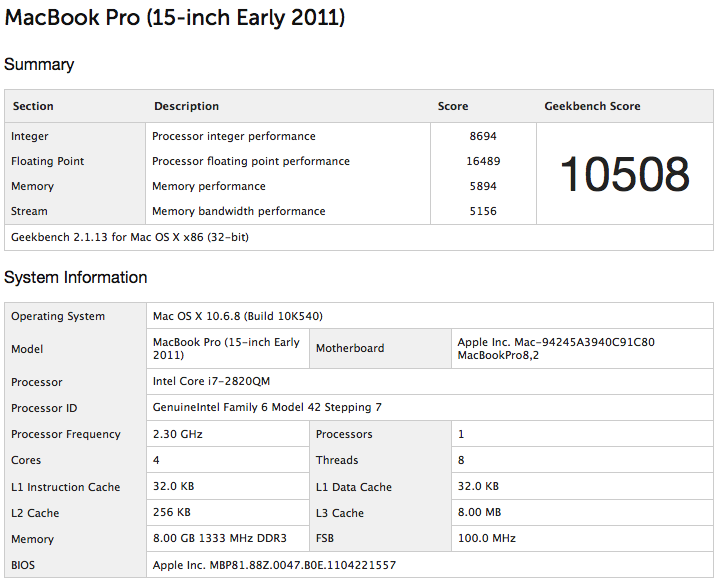Screen dimensions: 721x585
Task: Select the Model value 'MacBook Pro (15-inch Early 2011)'
Action: tap(226, 349)
